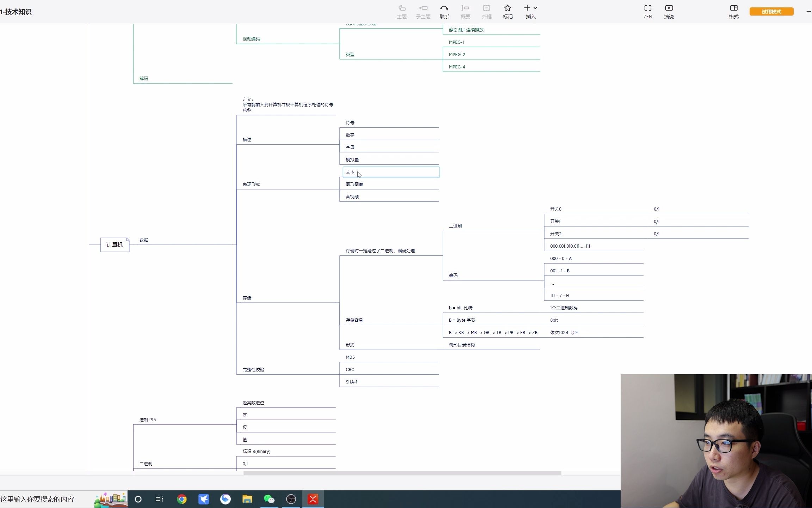Enter ZEN fullscreen mode
This screenshot has height=508, width=812.
[647, 8]
